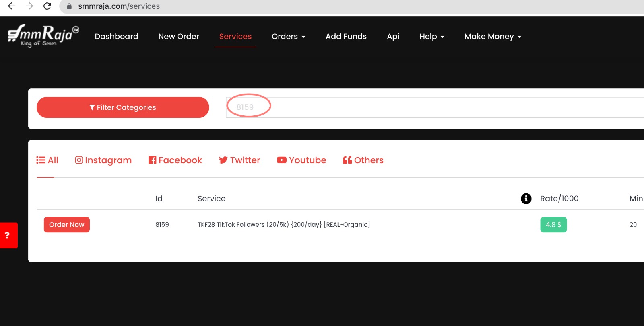Screen dimensions: 644x326
Task: Click the Id column header
Action: (x=159, y=199)
